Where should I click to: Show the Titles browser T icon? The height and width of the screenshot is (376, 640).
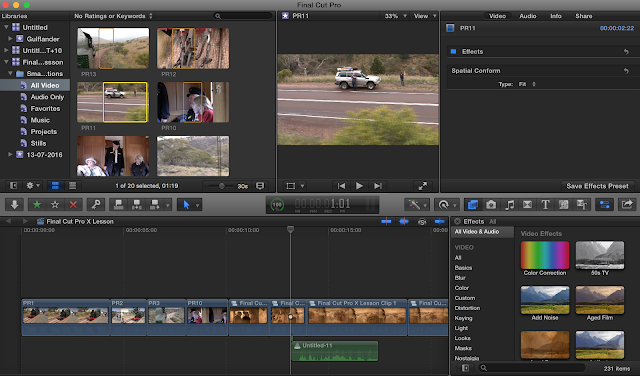(545, 205)
